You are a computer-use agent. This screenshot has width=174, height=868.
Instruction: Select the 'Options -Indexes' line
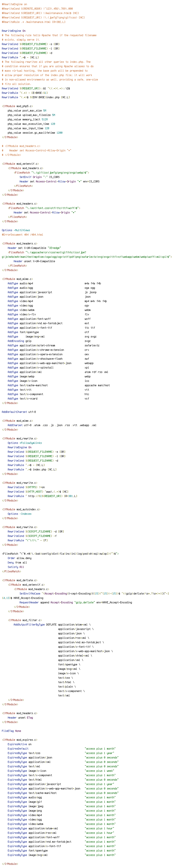pos(19,514)
